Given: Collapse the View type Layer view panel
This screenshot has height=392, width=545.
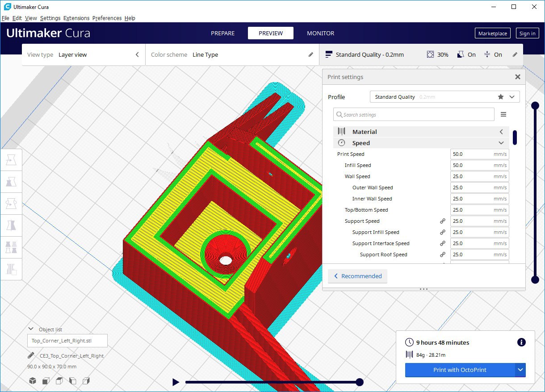Looking at the screenshot, I should tap(137, 54).
